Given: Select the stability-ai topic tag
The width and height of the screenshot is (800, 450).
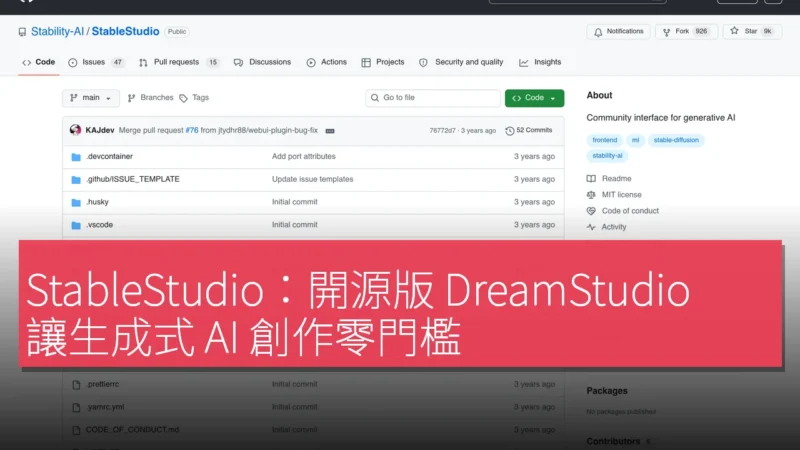Looking at the screenshot, I should (607, 156).
